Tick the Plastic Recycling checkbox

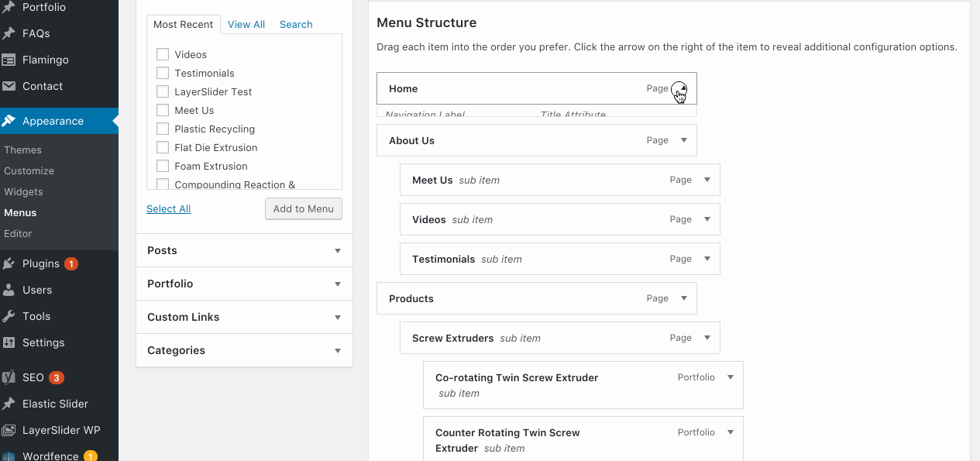pos(163,129)
